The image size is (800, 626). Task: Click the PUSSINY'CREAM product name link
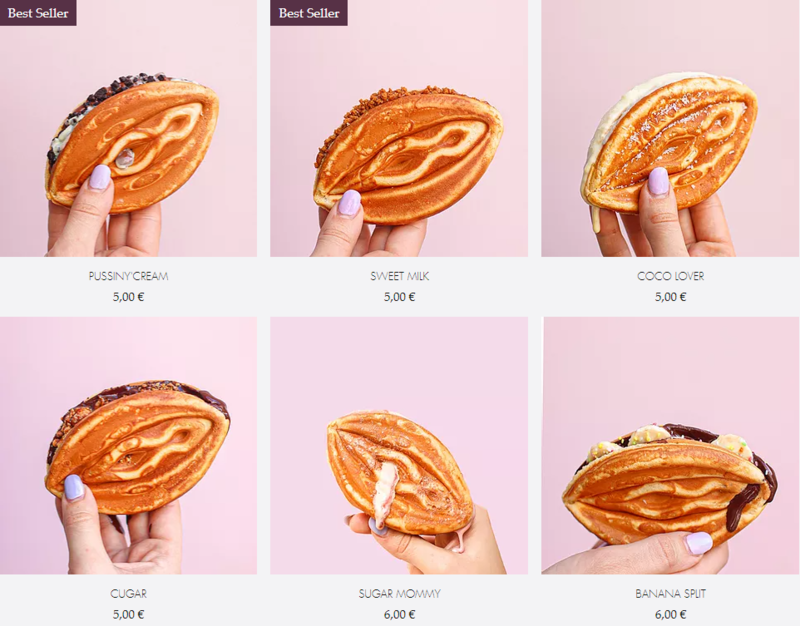128,276
